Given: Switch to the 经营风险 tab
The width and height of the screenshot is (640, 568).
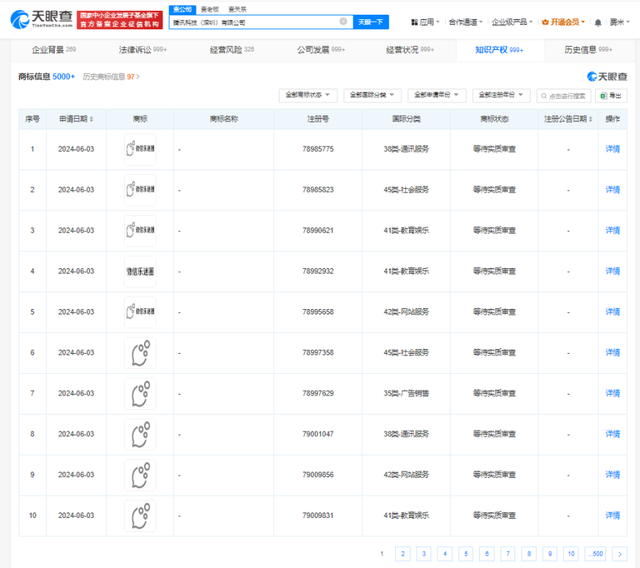Looking at the screenshot, I should (x=232, y=50).
